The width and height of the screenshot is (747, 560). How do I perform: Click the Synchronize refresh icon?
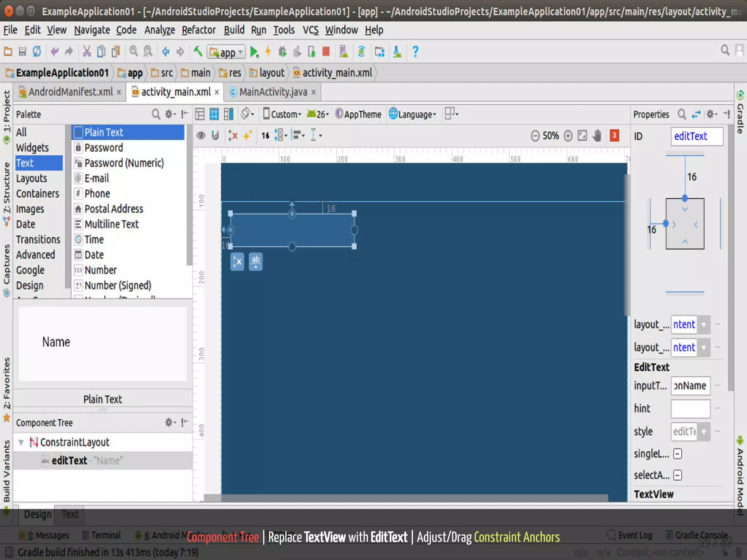(x=37, y=52)
